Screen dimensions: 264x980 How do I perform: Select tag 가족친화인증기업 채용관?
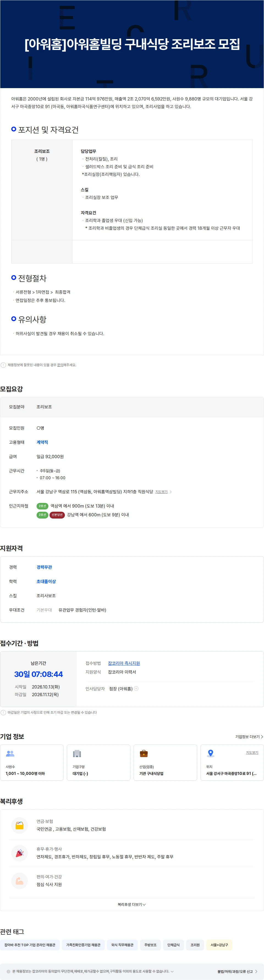coord(83,945)
